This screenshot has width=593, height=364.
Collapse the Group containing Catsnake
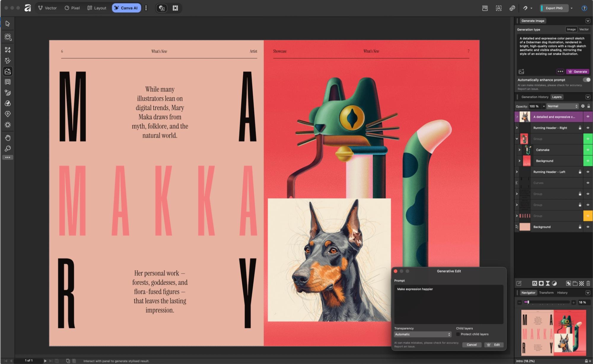coord(517,139)
